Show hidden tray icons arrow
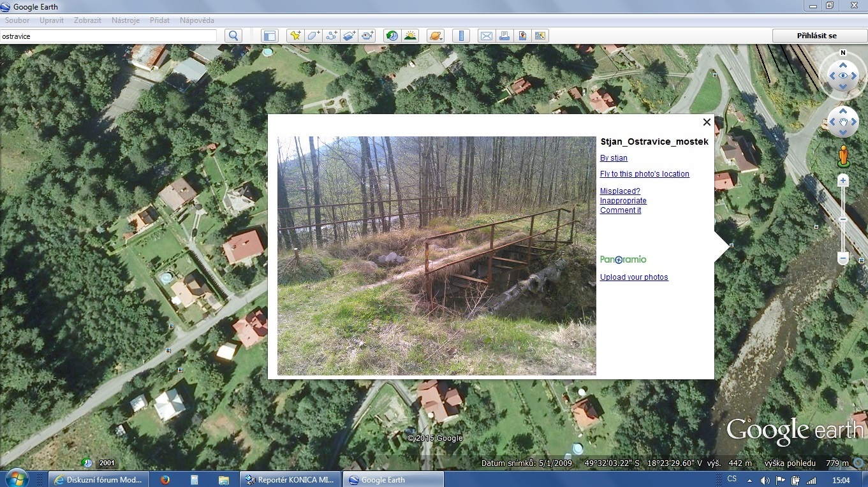This screenshot has height=487, width=868. [749, 480]
